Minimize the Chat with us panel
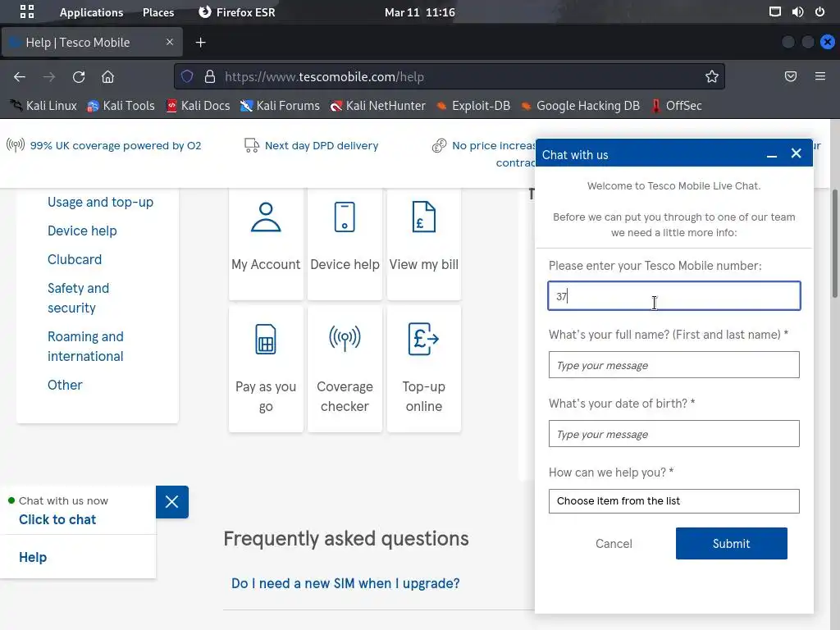The height and width of the screenshot is (630, 840). pos(771,155)
